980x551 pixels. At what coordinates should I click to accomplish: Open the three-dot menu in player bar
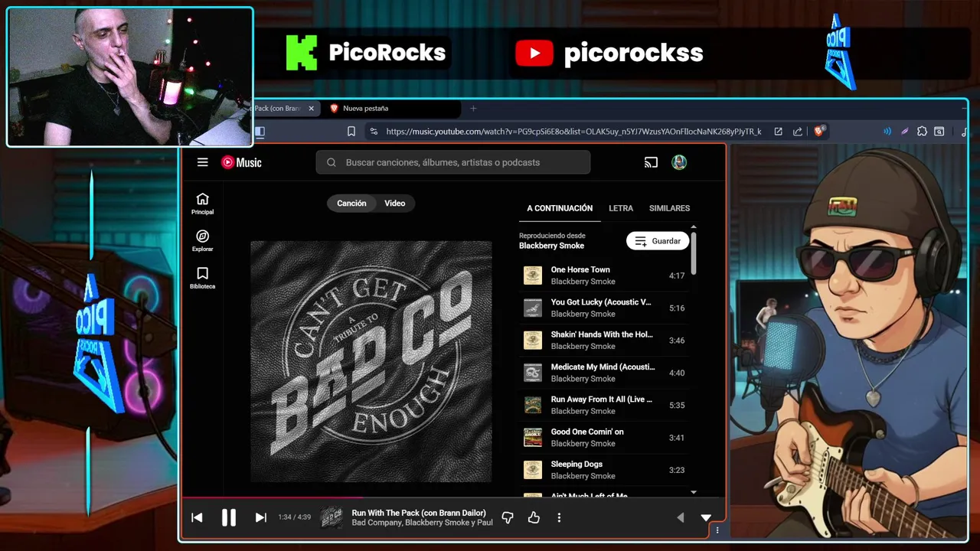click(x=559, y=518)
